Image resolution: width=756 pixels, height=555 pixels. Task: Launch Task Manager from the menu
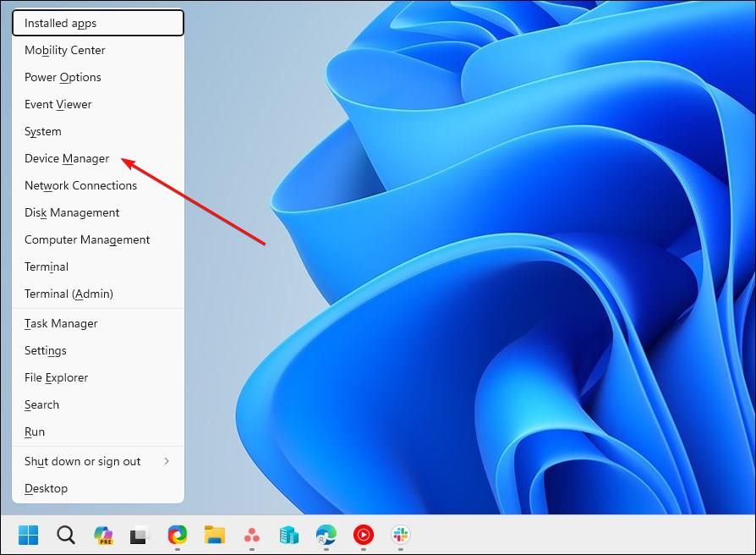[61, 323]
